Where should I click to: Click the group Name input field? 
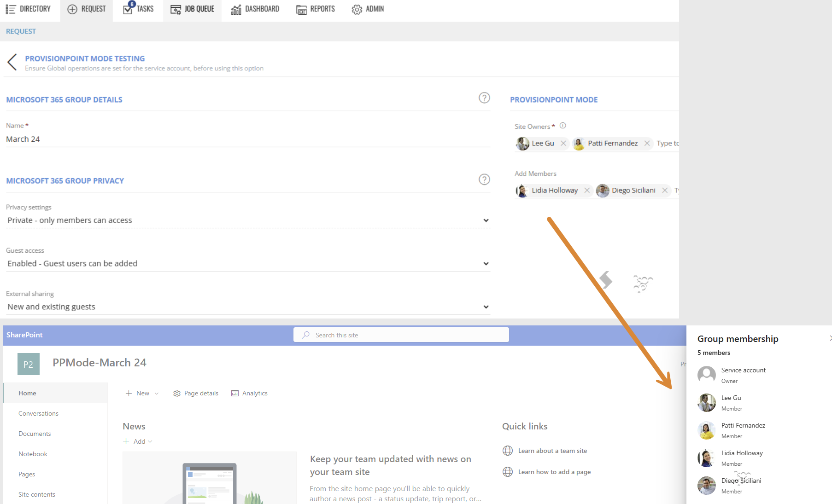[x=248, y=139]
